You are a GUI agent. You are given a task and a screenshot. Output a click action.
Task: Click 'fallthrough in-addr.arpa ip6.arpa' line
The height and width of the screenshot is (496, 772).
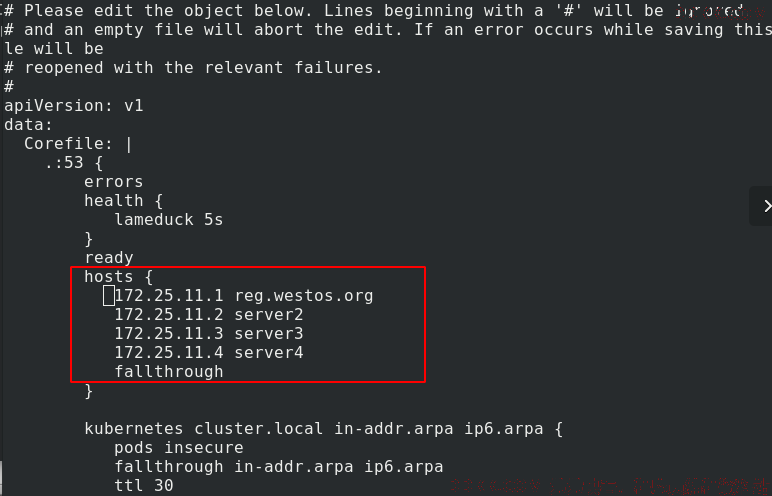(279, 467)
